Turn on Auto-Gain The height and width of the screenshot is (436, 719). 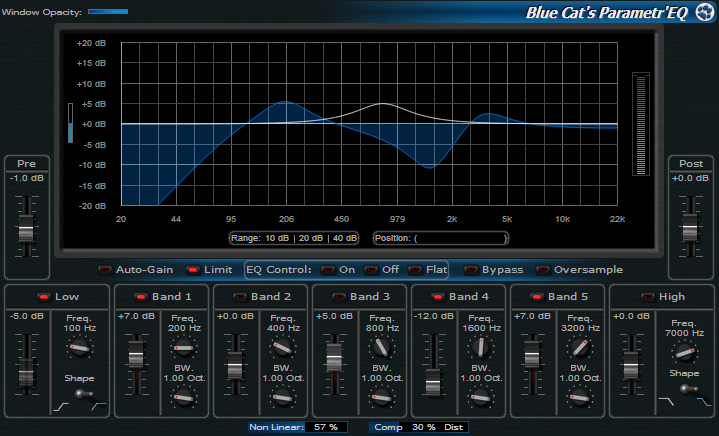pyautogui.click(x=105, y=270)
